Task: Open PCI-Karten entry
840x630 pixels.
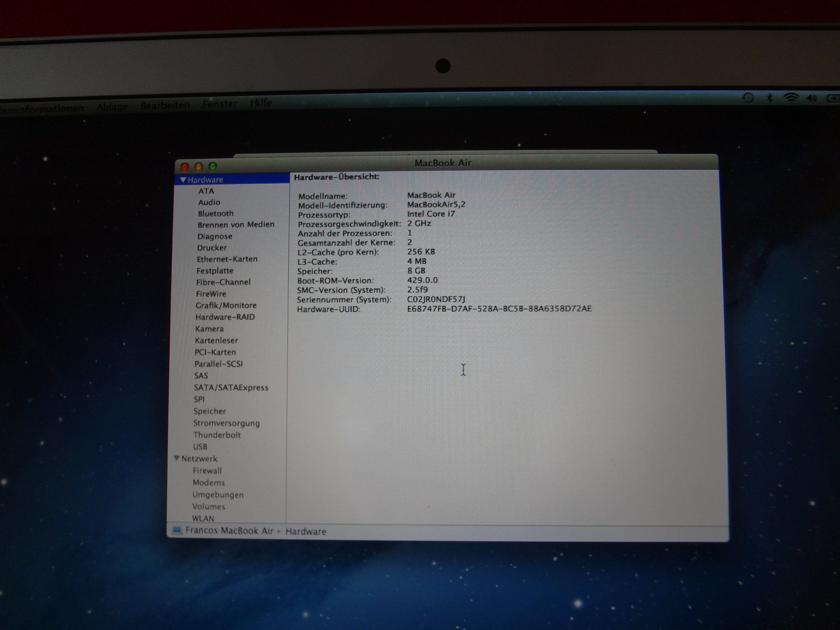Action: point(215,352)
